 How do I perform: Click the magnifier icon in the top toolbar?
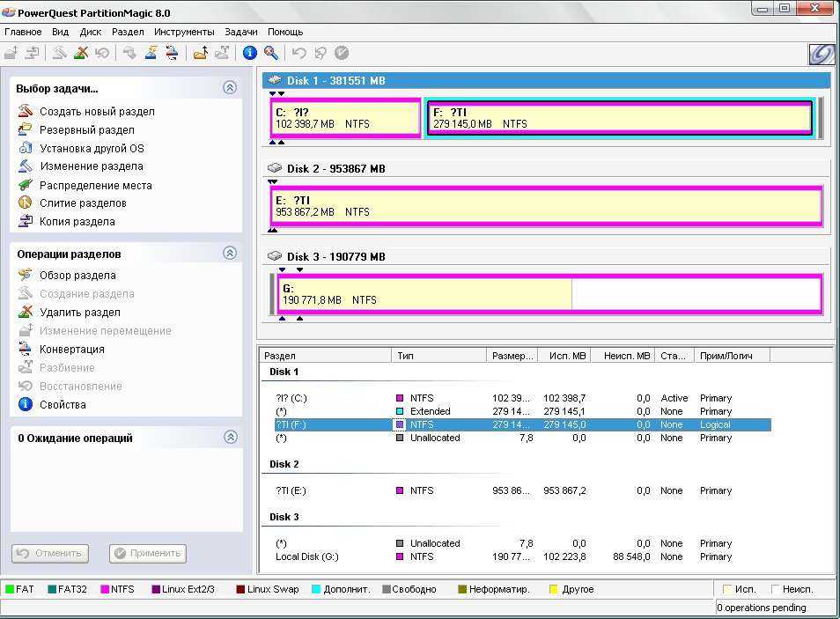[x=271, y=53]
